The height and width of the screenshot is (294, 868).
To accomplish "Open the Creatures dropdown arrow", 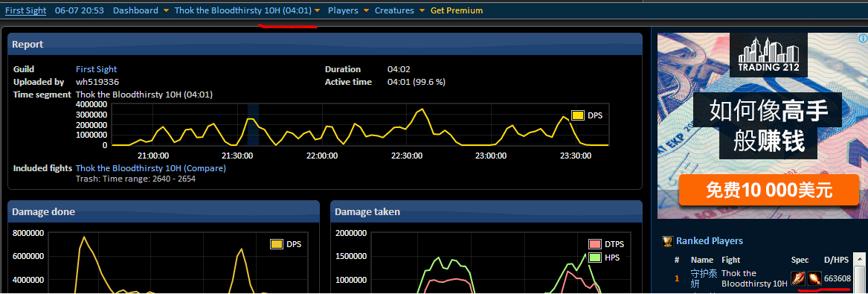I will pyautogui.click(x=422, y=10).
